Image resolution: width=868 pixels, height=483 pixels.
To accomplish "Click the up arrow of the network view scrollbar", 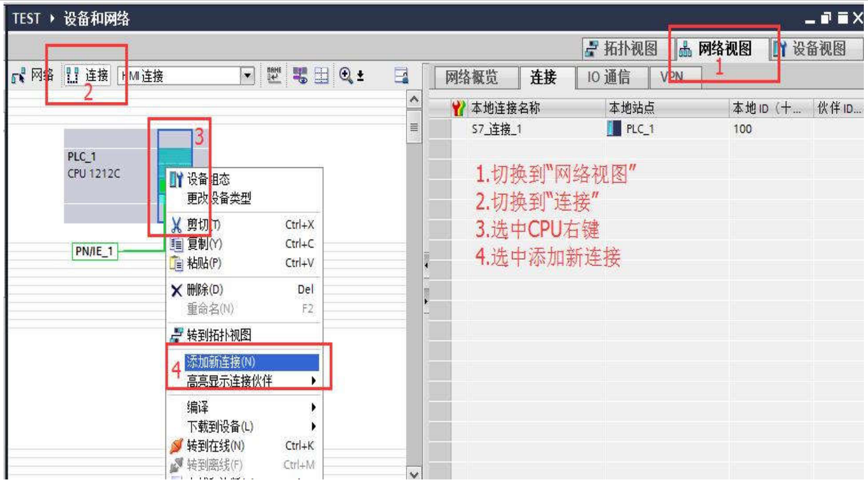I will tap(414, 100).
